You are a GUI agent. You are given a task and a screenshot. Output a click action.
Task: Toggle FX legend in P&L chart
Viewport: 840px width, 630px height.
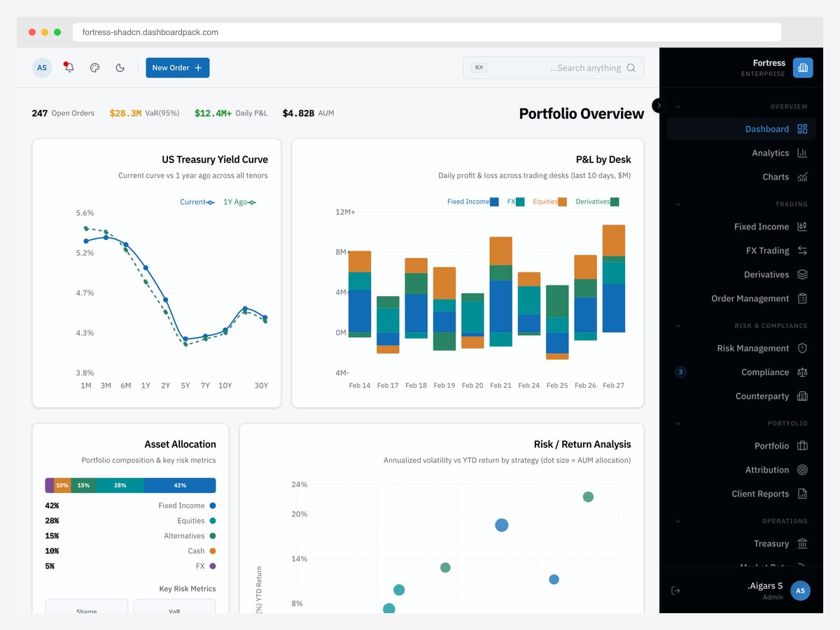(x=516, y=202)
